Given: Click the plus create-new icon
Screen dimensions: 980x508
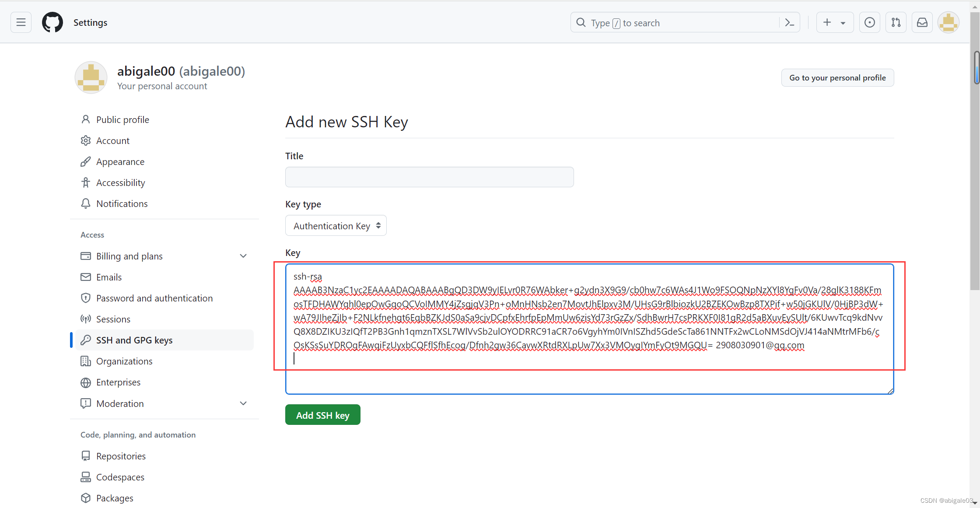Looking at the screenshot, I should tap(826, 22).
